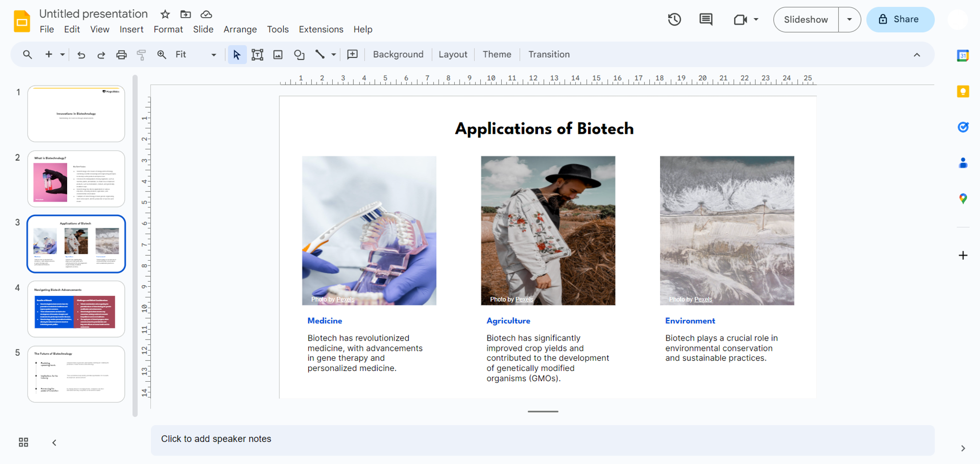This screenshot has height=464, width=980.
Task: Redo the last action
Action: (x=101, y=54)
